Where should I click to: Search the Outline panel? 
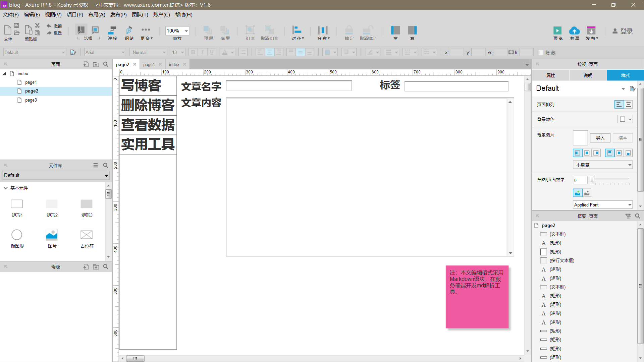coord(638,216)
